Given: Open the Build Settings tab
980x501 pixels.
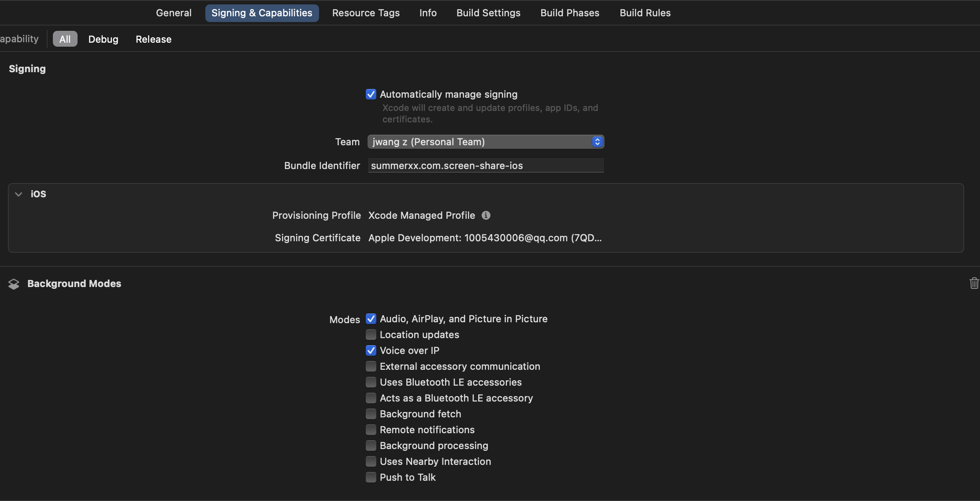Looking at the screenshot, I should pos(488,13).
